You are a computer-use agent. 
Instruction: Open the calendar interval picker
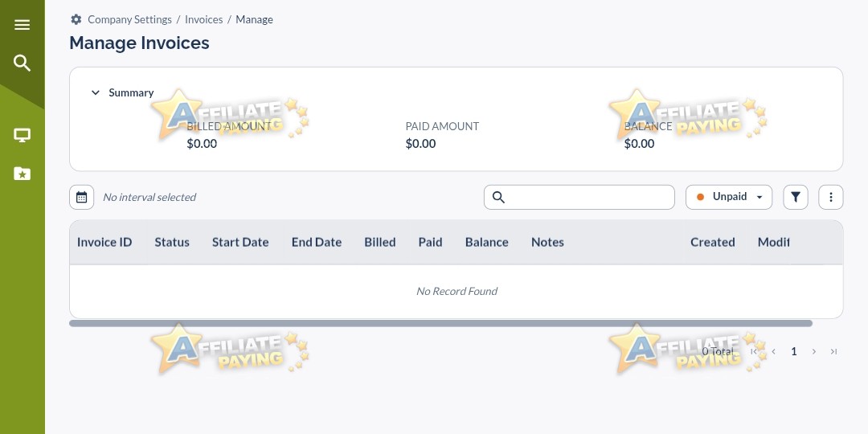(x=81, y=197)
